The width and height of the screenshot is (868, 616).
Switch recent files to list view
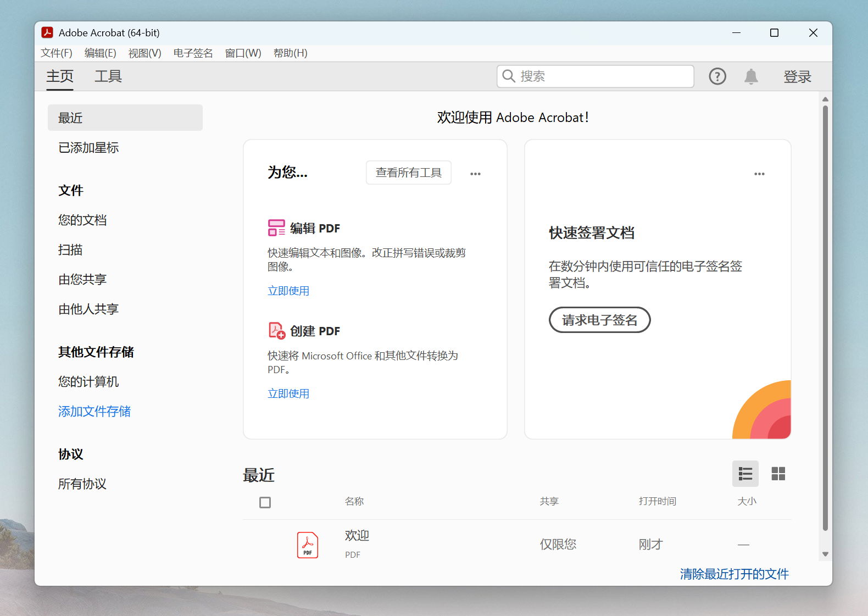pyautogui.click(x=745, y=474)
